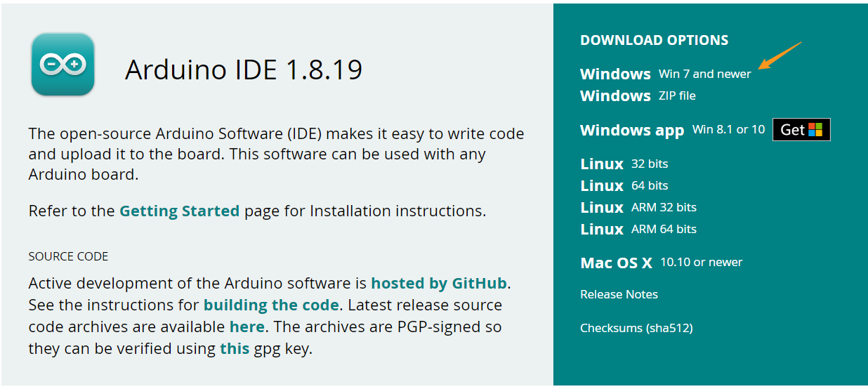Open Checksums (sha512) link

click(x=636, y=328)
